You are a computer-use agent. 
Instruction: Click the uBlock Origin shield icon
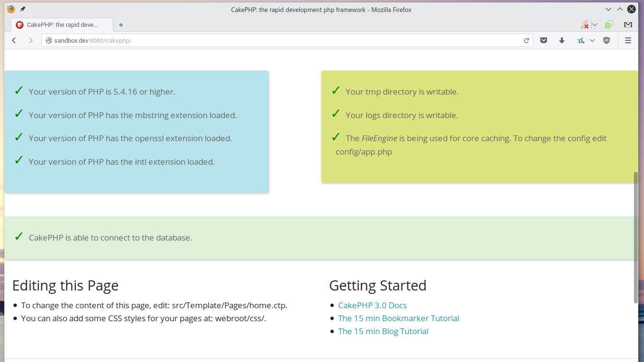coord(607,41)
